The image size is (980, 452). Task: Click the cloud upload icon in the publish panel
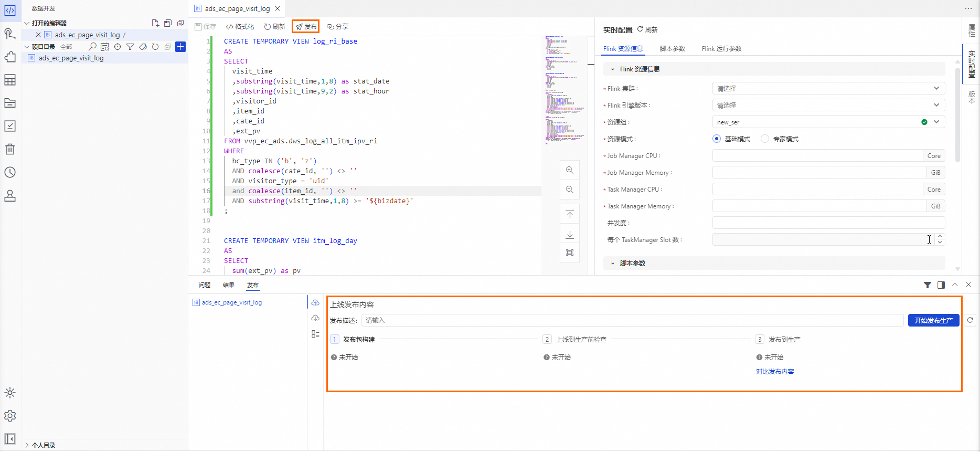[315, 302]
